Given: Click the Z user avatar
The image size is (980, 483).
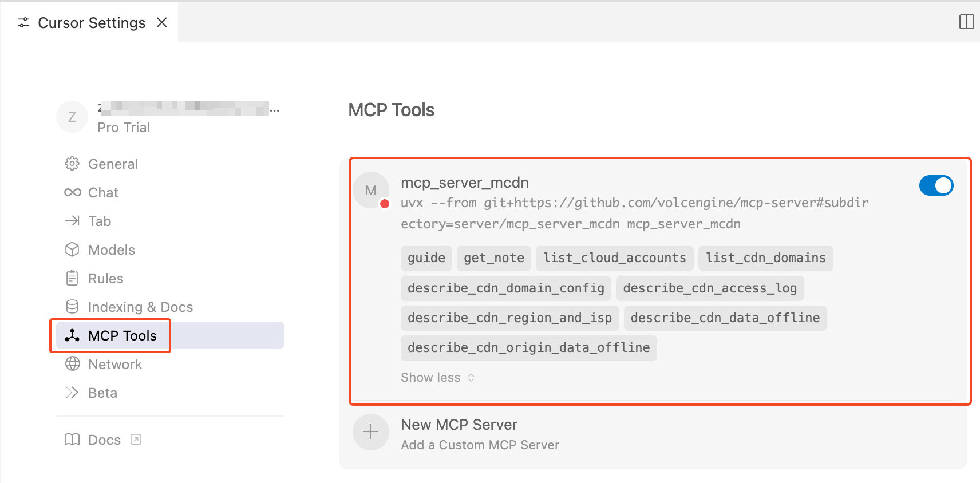Looking at the screenshot, I should 72,117.
